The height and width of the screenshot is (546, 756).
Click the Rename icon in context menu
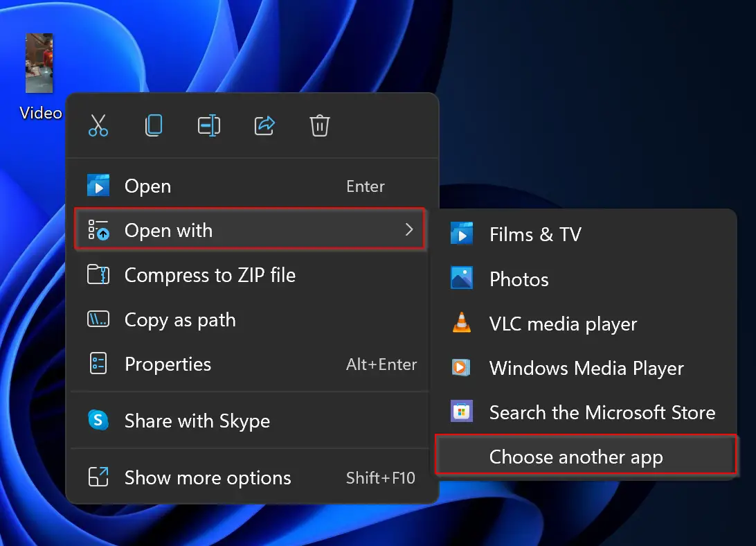tap(209, 126)
